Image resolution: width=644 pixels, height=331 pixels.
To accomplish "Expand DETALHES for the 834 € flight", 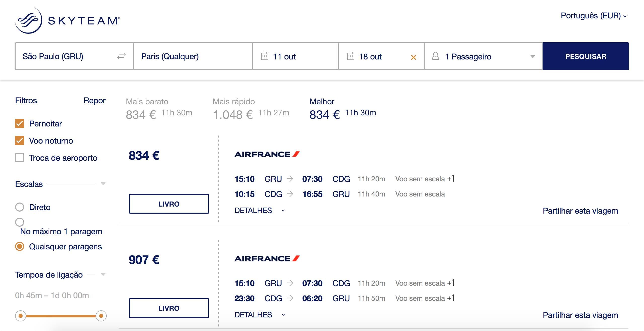I will click(260, 210).
